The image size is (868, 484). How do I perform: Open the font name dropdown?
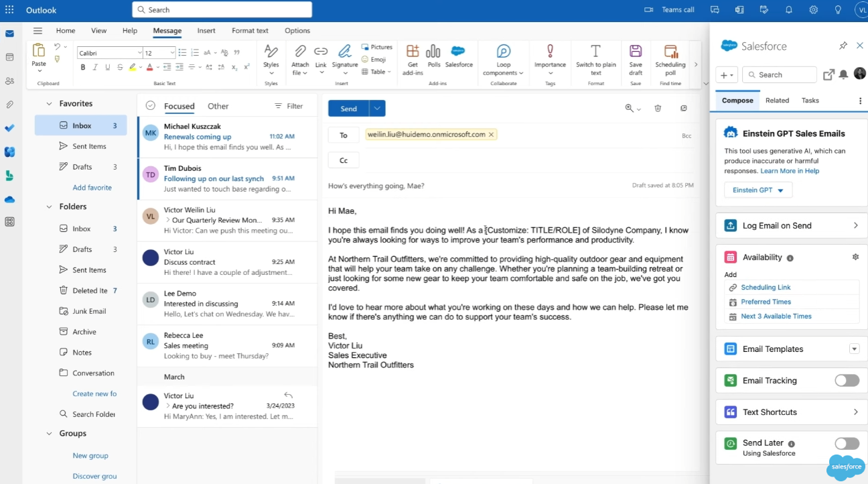(x=139, y=52)
